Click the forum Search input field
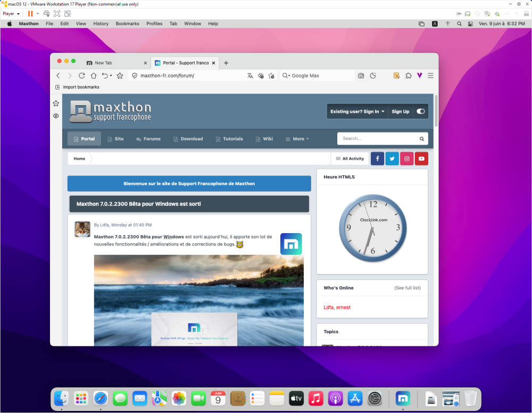Screen dimensions: 532x413 pyautogui.click(x=378, y=138)
